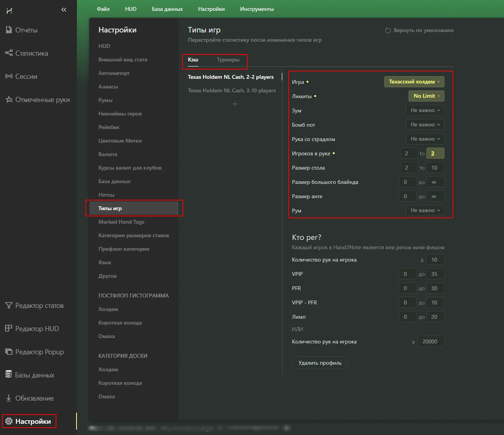
Task: Expand the Игра dropdown Техасский холдем
Action: (414, 82)
